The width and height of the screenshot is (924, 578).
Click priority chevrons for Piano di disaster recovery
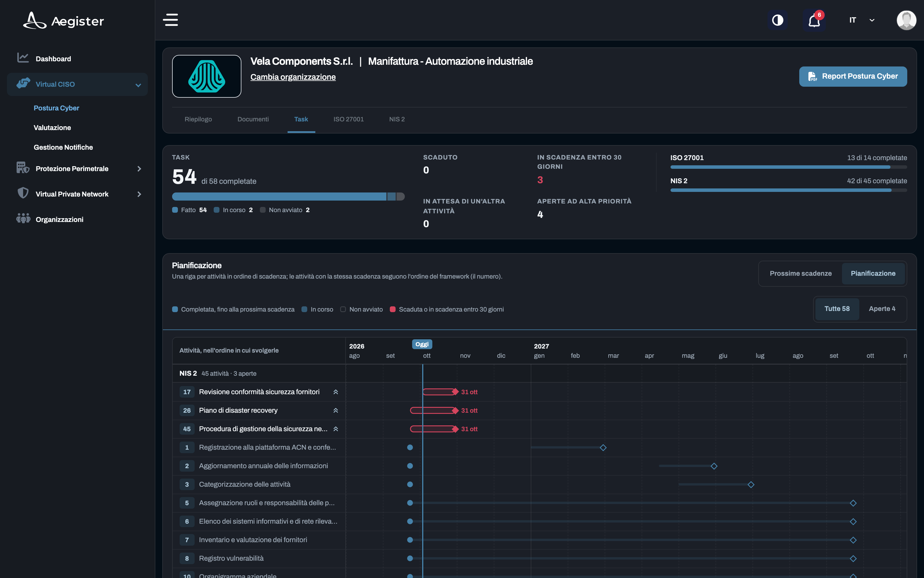click(336, 410)
